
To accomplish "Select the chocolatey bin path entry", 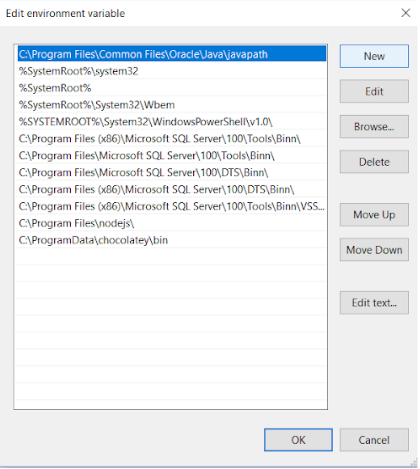I will [x=171, y=240].
